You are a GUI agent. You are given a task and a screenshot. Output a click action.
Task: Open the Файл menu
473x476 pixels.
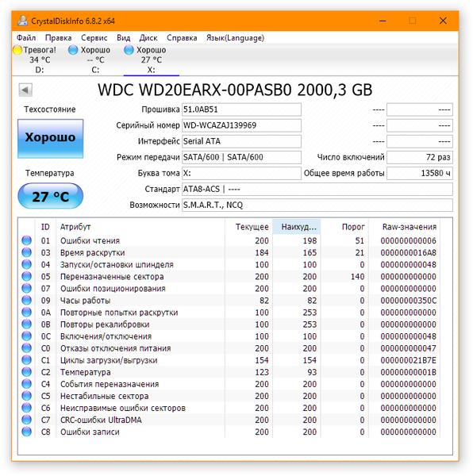(26, 38)
